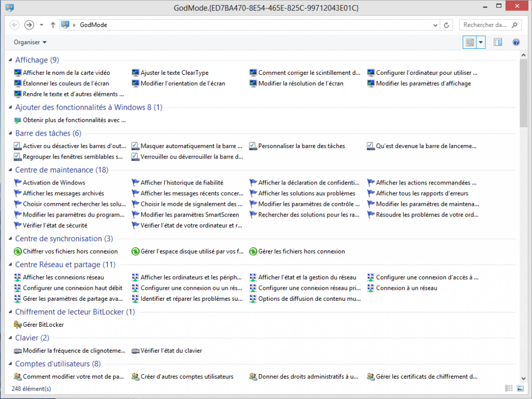Switch to large thumbnails view in status bar

coord(520,388)
